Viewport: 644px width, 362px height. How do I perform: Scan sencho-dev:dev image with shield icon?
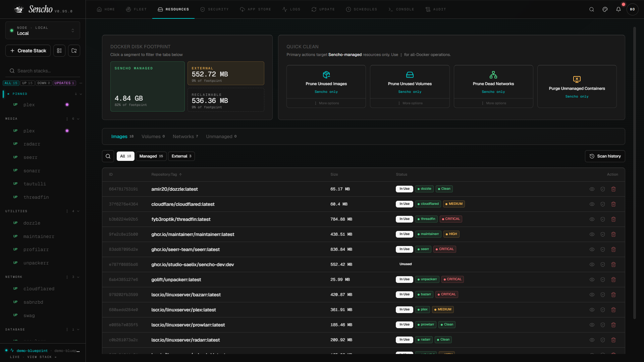[x=603, y=264]
